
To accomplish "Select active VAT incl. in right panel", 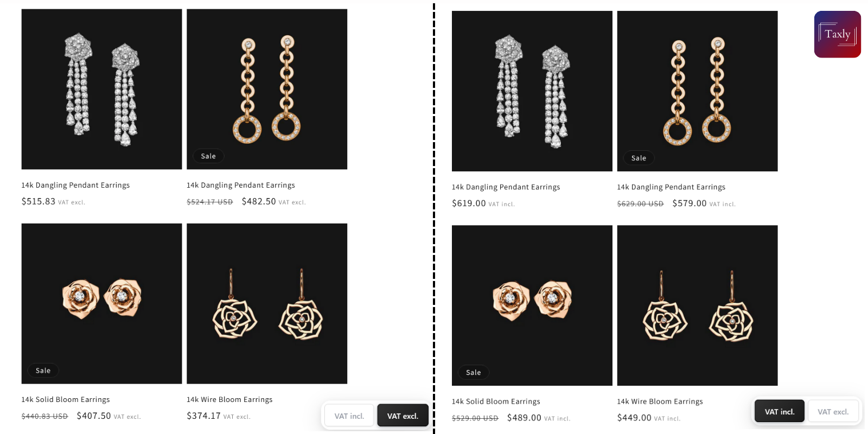I will pyautogui.click(x=780, y=412).
